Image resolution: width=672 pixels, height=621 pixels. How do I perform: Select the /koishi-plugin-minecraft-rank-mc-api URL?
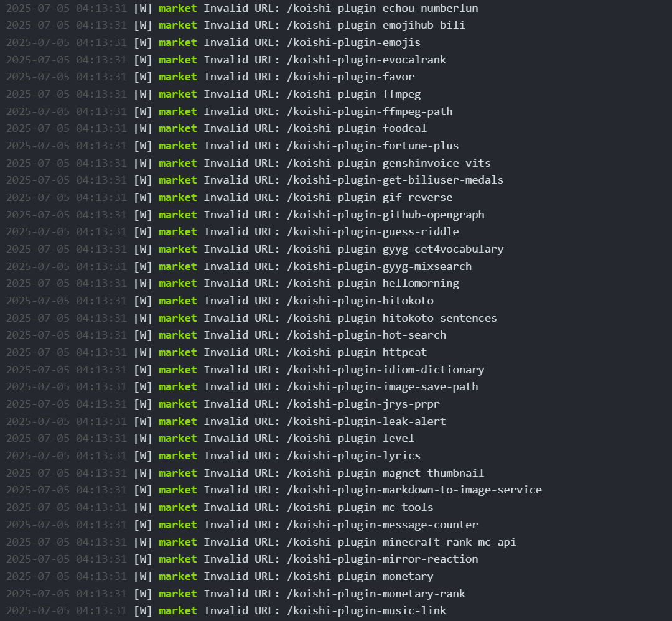point(401,542)
